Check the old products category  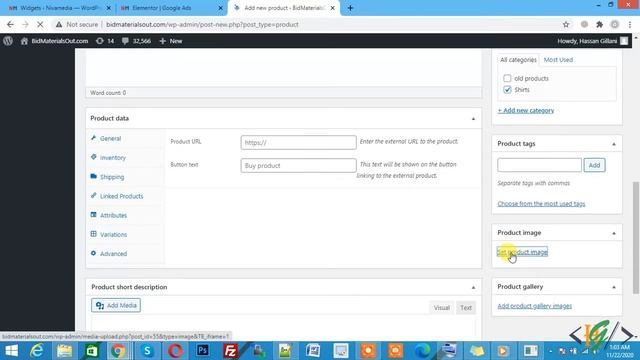[x=507, y=78]
